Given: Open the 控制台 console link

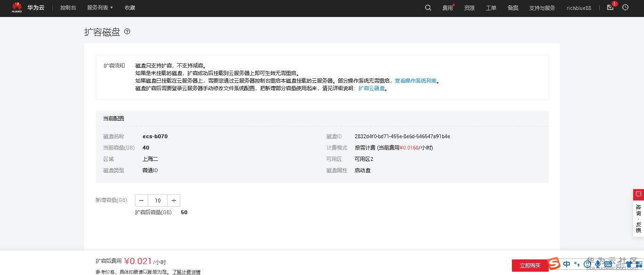Looking at the screenshot, I should (x=68, y=8).
